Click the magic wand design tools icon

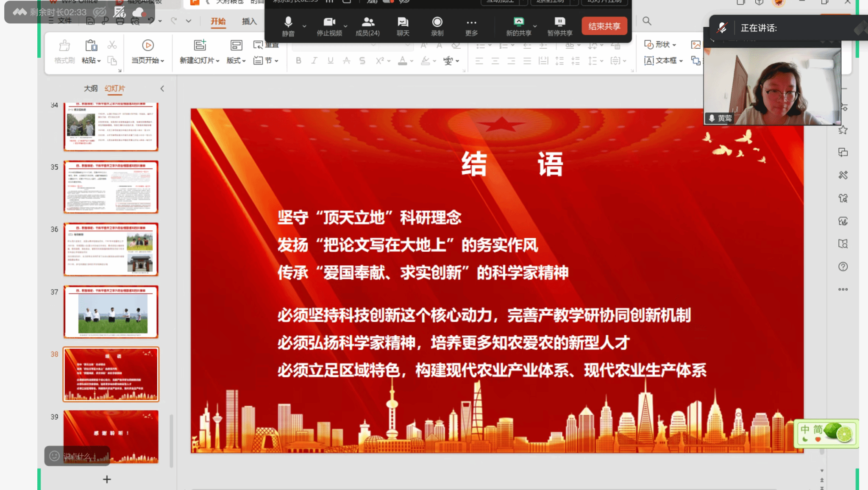click(x=843, y=175)
